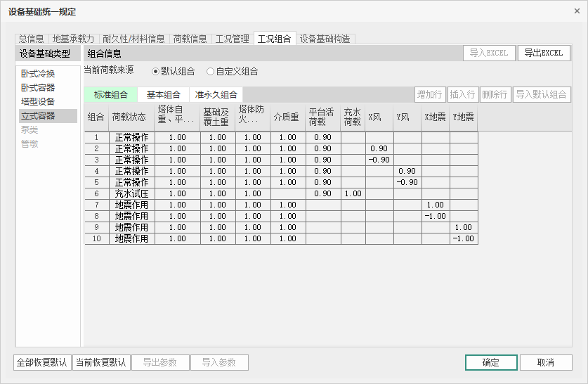Select 管墩 in equipment type list
The width and height of the screenshot is (588, 384).
pos(48,143)
